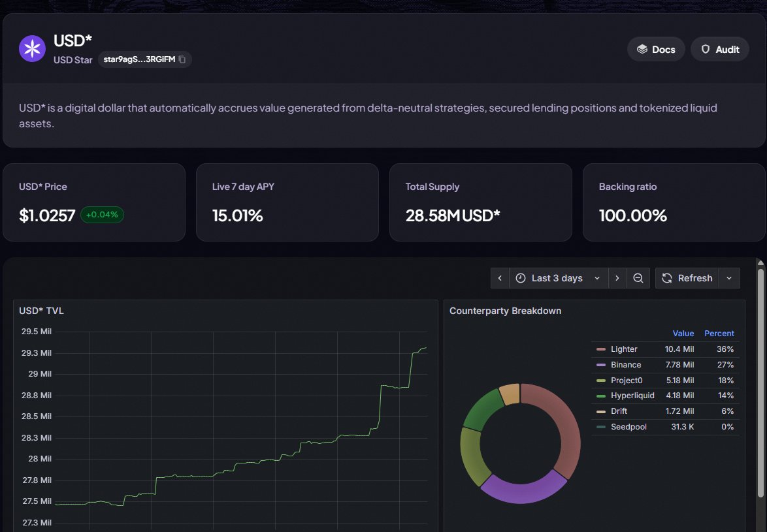Click the Drift tan color swatch
Screen dimensions: 767x532
(601, 411)
